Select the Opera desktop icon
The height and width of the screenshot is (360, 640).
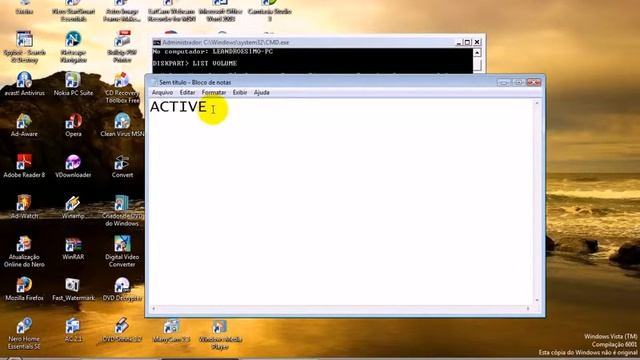pos(73,125)
